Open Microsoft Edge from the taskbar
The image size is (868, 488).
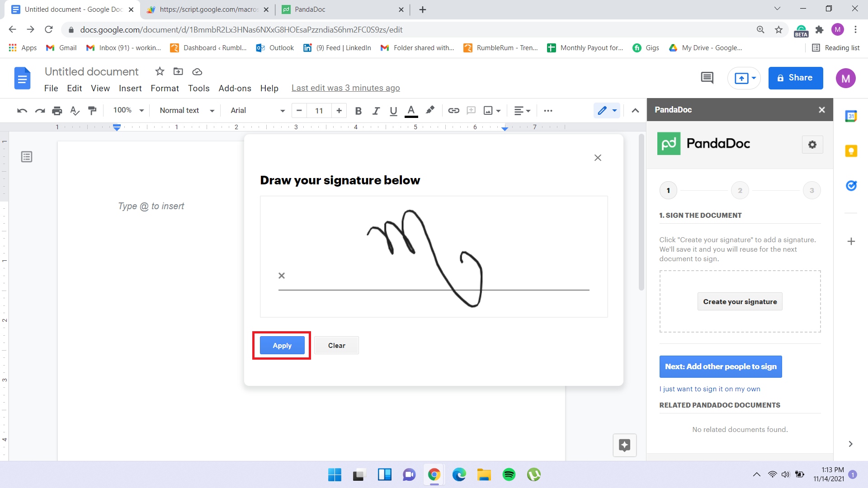[459, 474]
